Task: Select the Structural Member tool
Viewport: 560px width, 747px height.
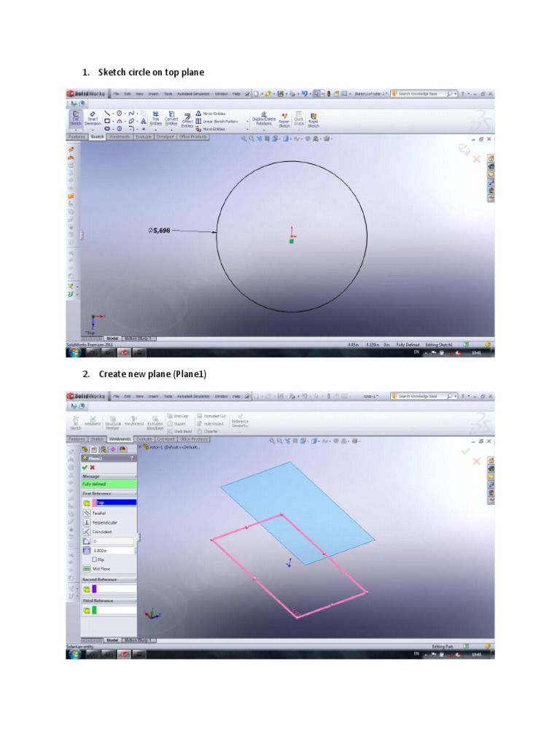Action: 112,422
